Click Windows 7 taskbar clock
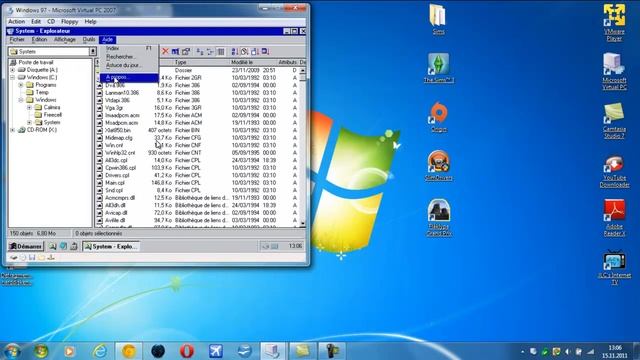Viewport: 640px width, 360px height. click(615, 351)
